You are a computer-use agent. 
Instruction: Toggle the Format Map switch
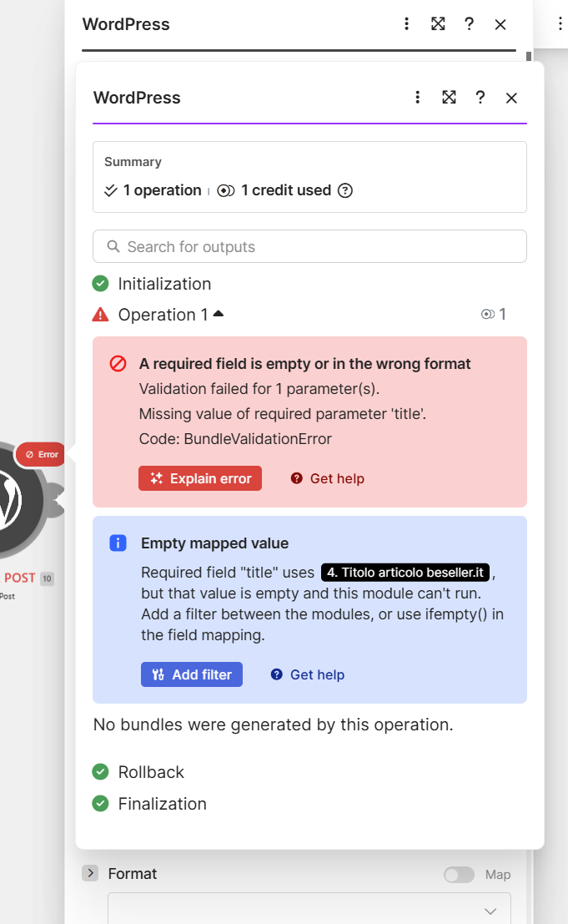(459, 875)
